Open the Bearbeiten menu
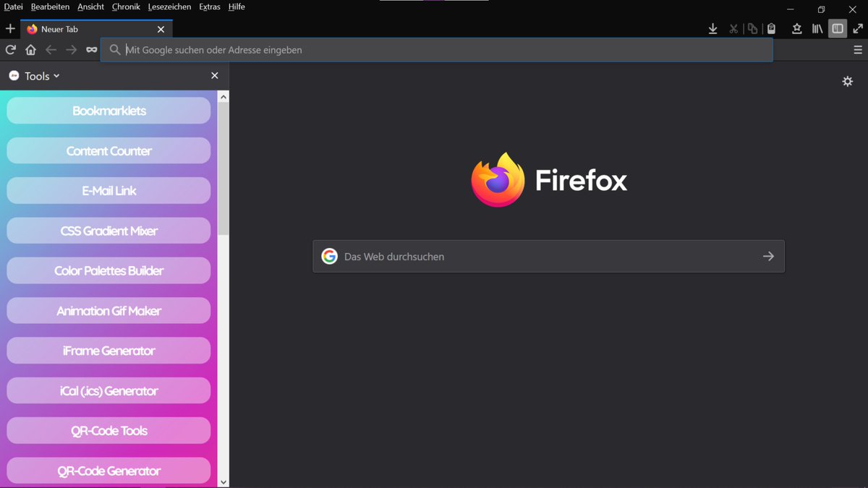Screen dimensions: 868x488 coord(50,7)
